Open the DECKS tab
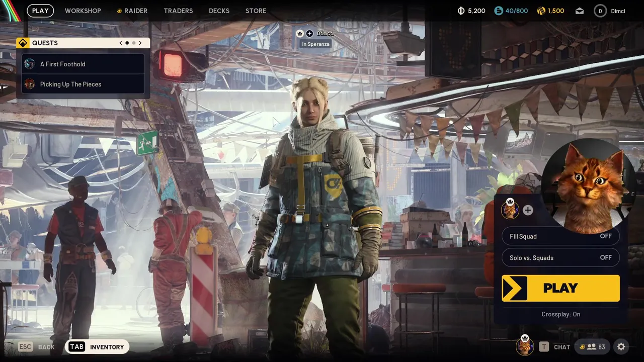 (219, 11)
